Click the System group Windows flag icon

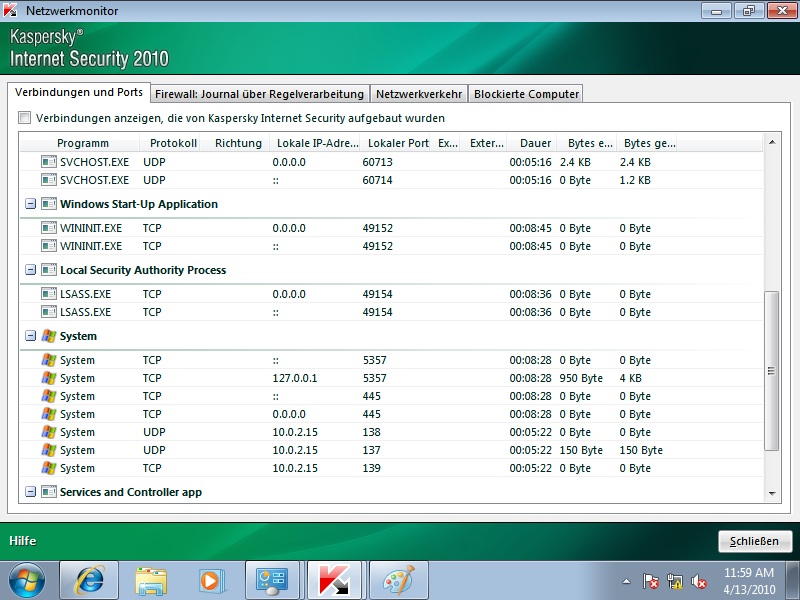[x=49, y=336]
